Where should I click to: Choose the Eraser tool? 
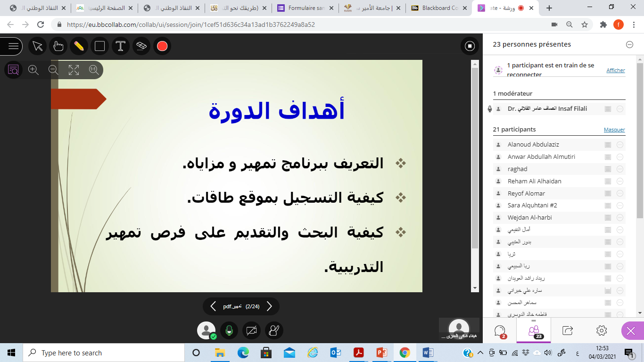tap(141, 46)
